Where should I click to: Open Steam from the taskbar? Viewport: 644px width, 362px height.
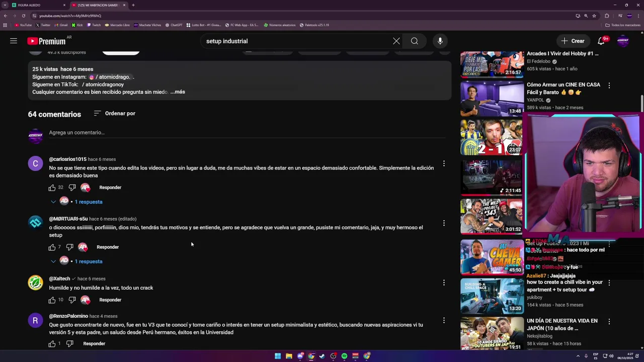[x=322, y=356]
